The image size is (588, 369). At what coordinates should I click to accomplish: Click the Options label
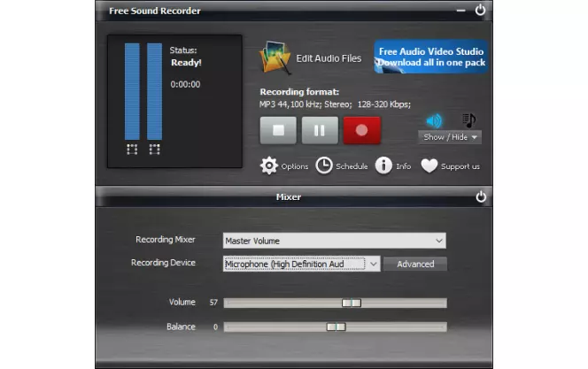pos(295,166)
